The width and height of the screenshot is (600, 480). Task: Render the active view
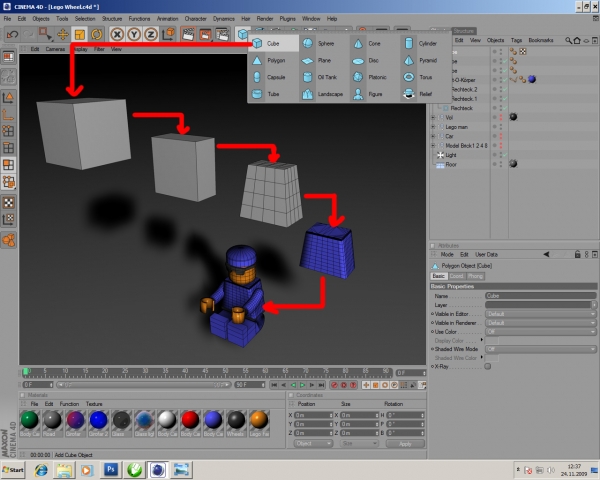pos(188,35)
